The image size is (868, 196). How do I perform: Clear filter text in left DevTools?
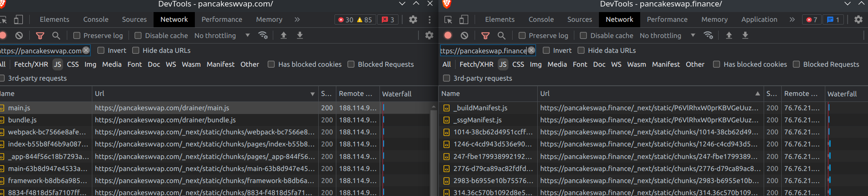coord(86,51)
